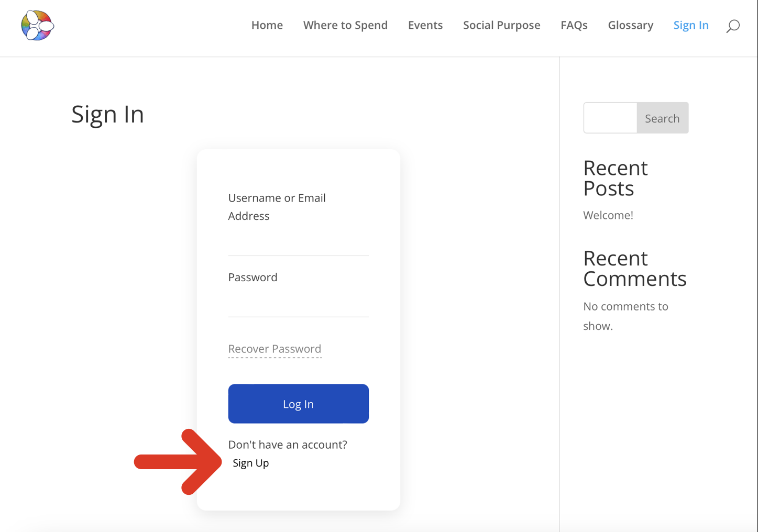Click the colorful site logo
The width and height of the screenshot is (758, 532).
(38, 25)
